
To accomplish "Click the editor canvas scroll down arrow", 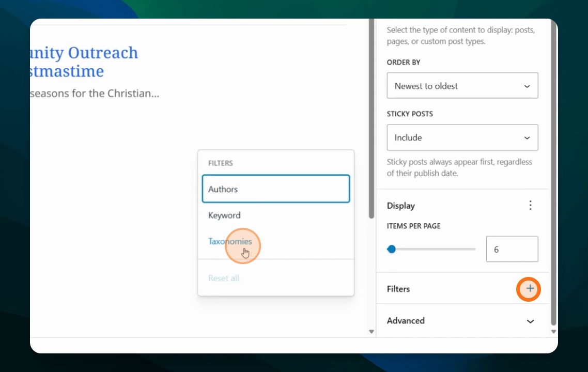I will [x=372, y=332].
